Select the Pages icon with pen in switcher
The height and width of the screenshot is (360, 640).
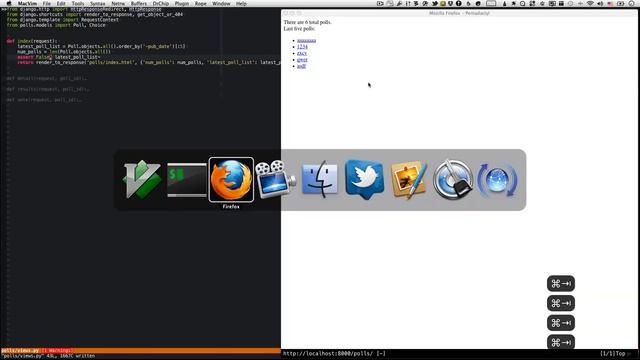click(409, 180)
